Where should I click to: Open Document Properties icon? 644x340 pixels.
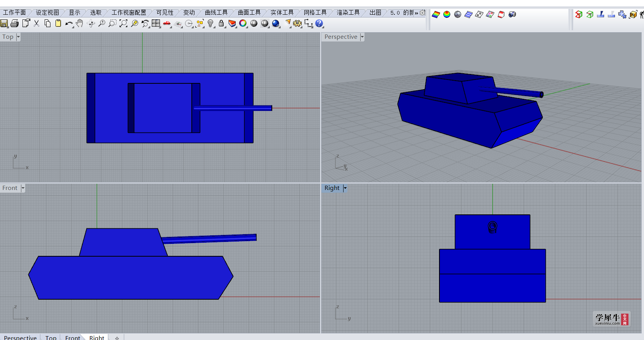click(26, 23)
